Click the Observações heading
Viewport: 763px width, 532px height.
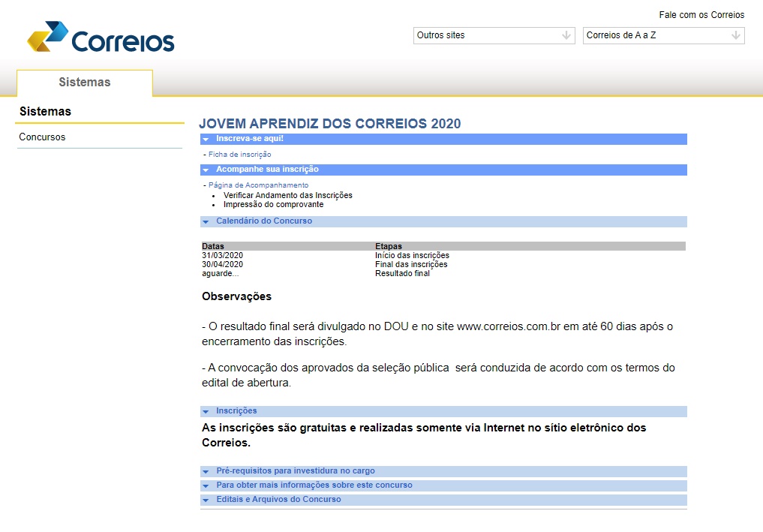(x=236, y=296)
